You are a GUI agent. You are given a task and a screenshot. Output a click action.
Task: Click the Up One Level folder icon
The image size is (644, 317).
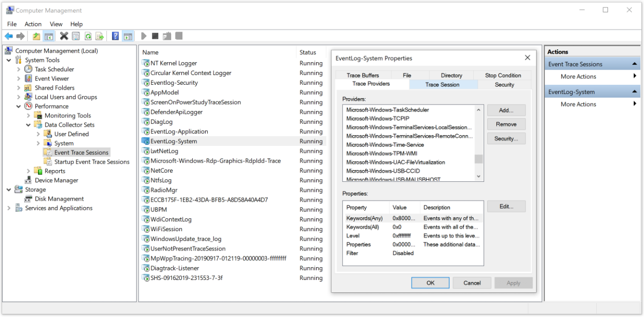[x=36, y=36]
